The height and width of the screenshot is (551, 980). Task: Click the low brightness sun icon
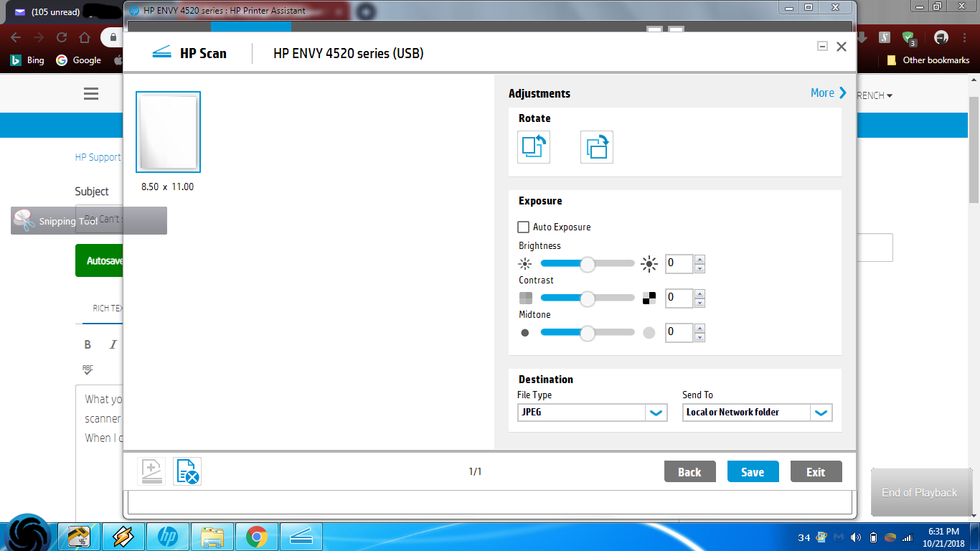525,263
